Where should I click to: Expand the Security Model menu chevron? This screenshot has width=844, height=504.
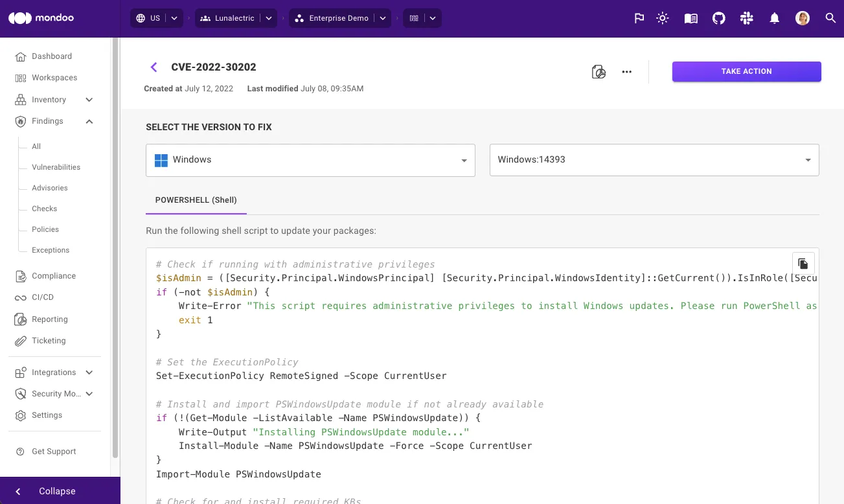(89, 394)
